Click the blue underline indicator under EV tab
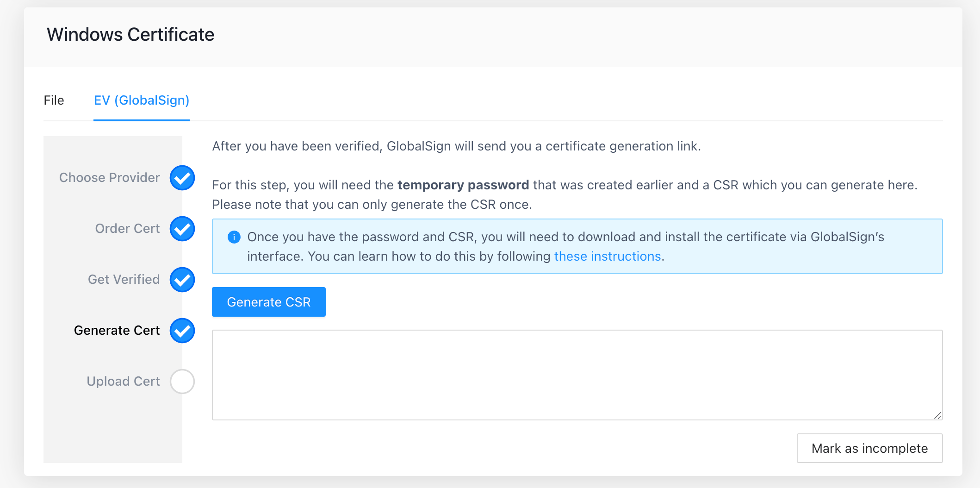Image resolution: width=980 pixels, height=488 pixels. 141,120
